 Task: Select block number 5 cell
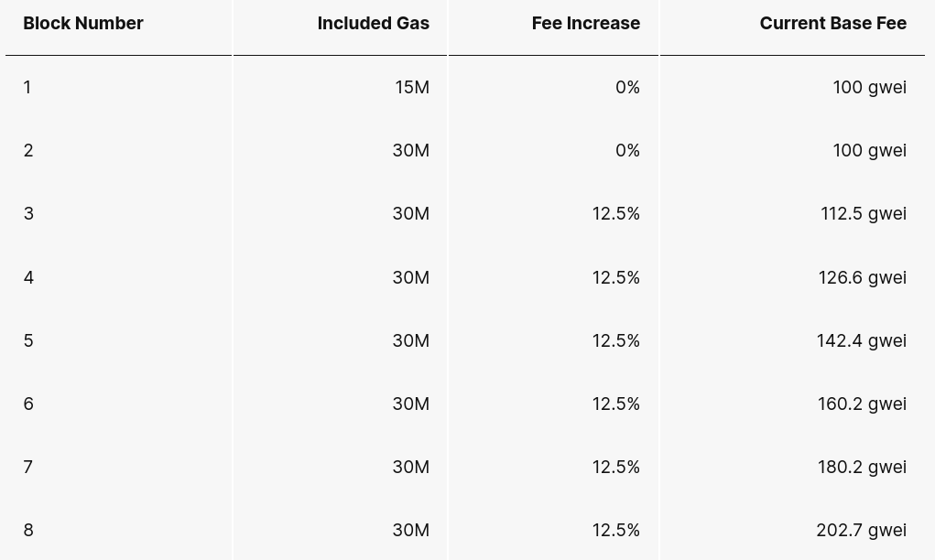tap(28, 340)
